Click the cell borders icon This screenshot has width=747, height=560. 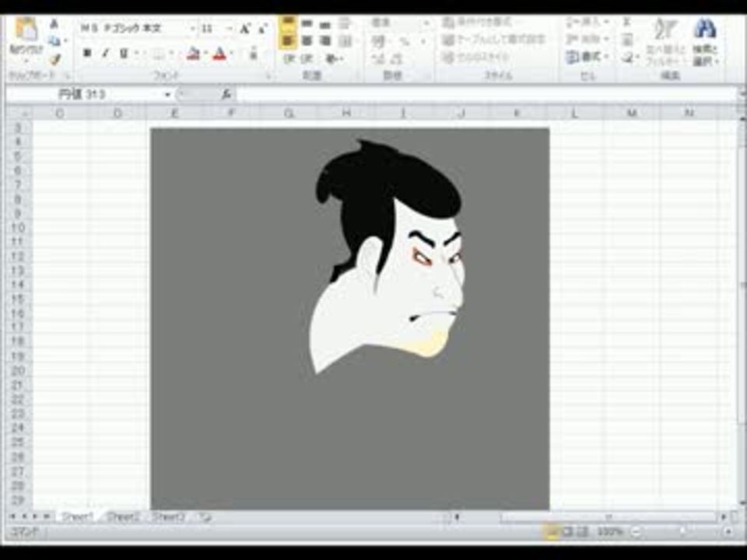(158, 54)
